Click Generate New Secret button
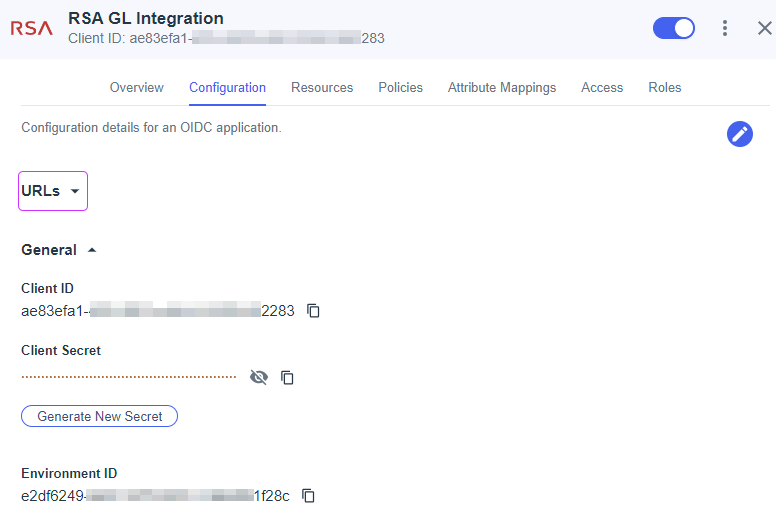Image resolution: width=776 pixels, height=530 pixels. [x=99, y=416]
